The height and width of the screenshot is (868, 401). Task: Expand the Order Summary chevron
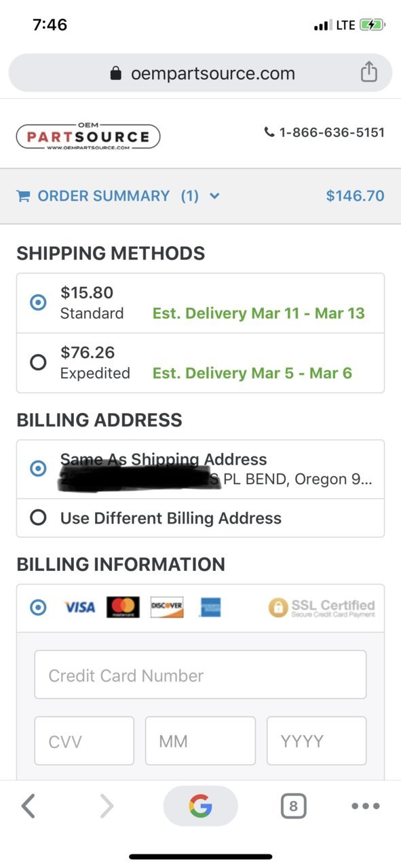click(x=214, y=196)
